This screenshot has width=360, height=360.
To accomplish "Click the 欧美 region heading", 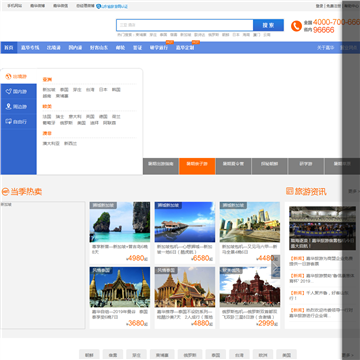I will (47, 106).
